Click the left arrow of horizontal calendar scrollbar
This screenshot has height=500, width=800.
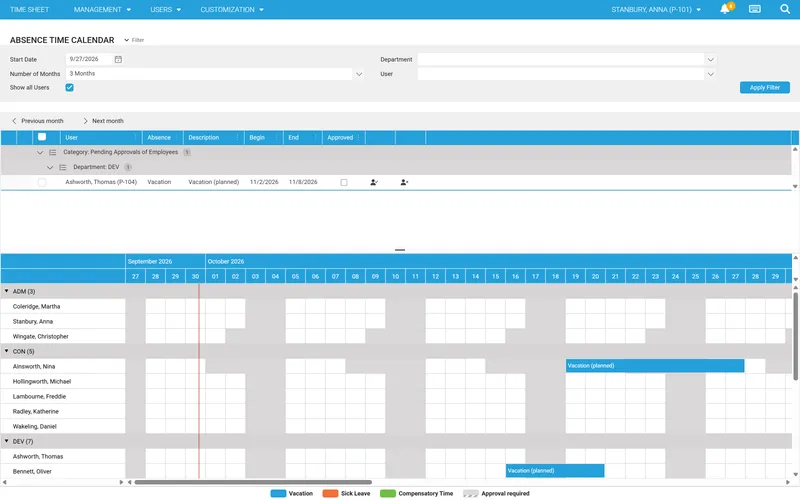click(130, 482)
